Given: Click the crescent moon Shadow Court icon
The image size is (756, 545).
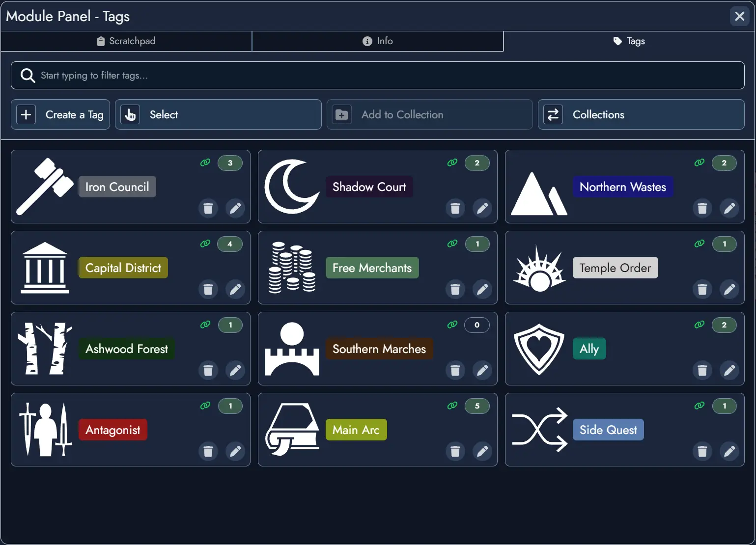Looking at the screenshot, I should 292,187.
